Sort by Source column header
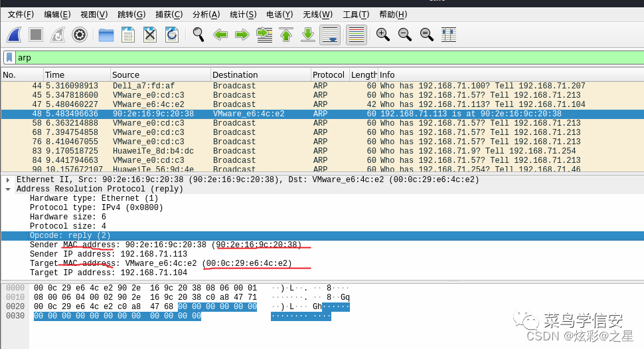 (x=161, y=75)
